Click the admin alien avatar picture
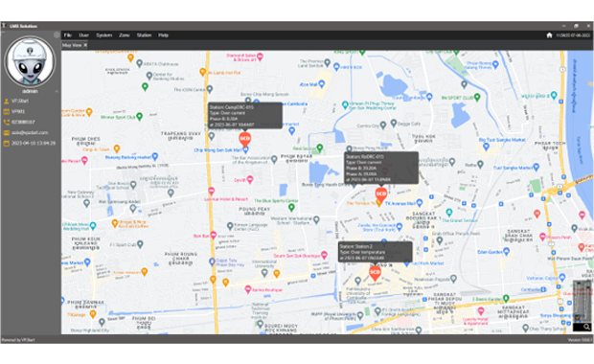Screen dimensions: 594x364 coord(30,61)
